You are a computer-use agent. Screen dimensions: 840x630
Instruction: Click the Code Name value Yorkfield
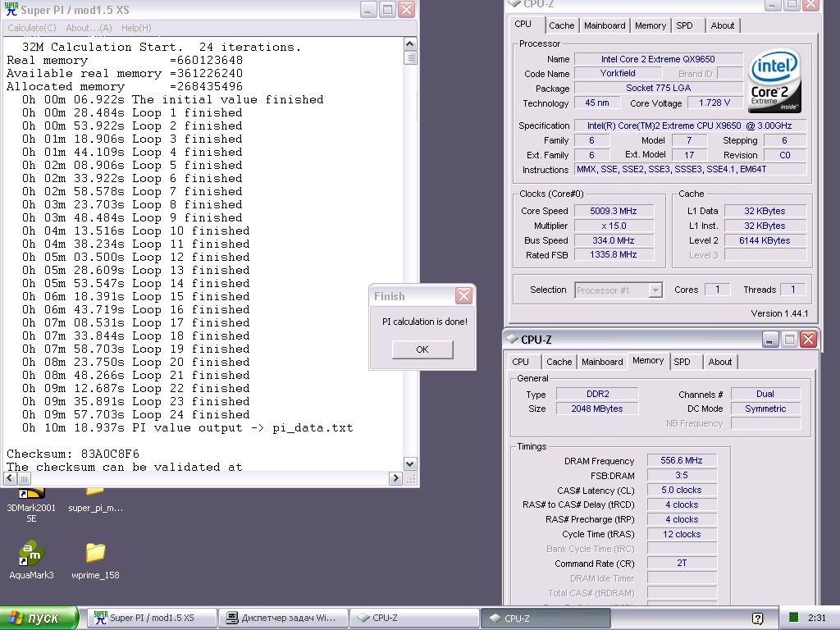(618, 73)
